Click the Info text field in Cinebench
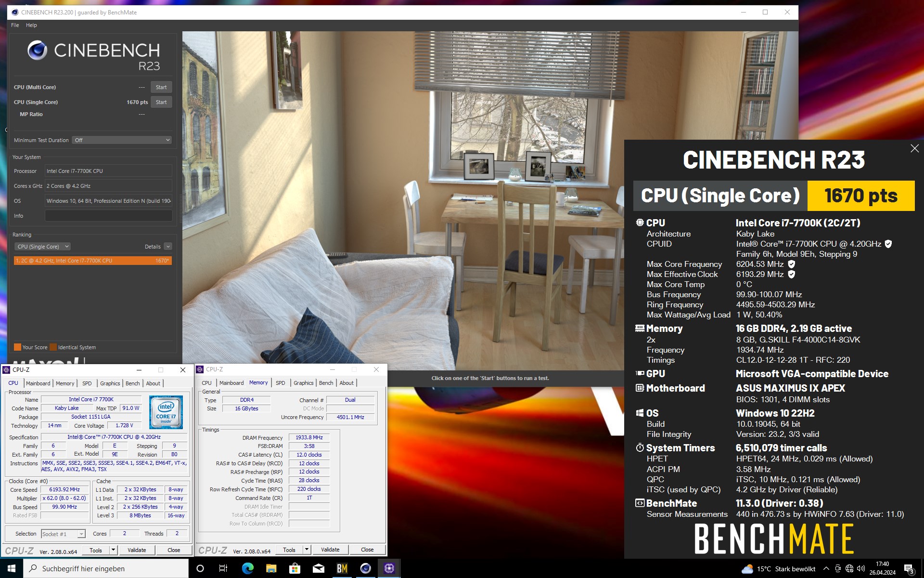Image resolution: width=924 pixels, height=578 pixels. (x=108, y=216)
